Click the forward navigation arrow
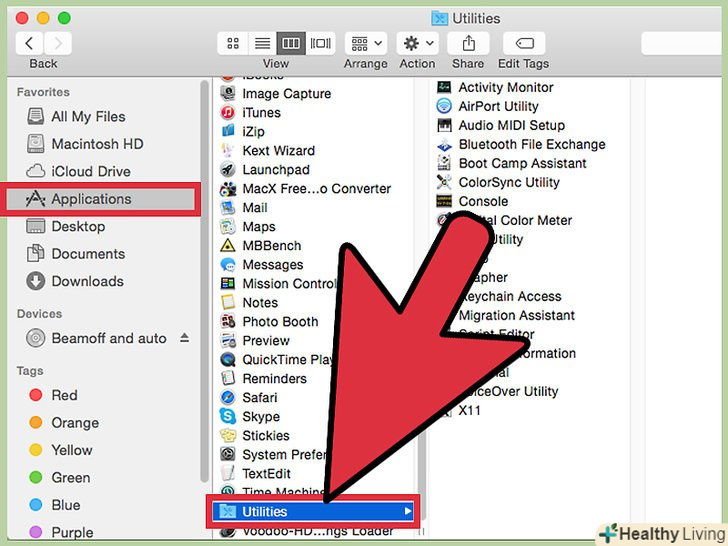 (x=58, y=44)
